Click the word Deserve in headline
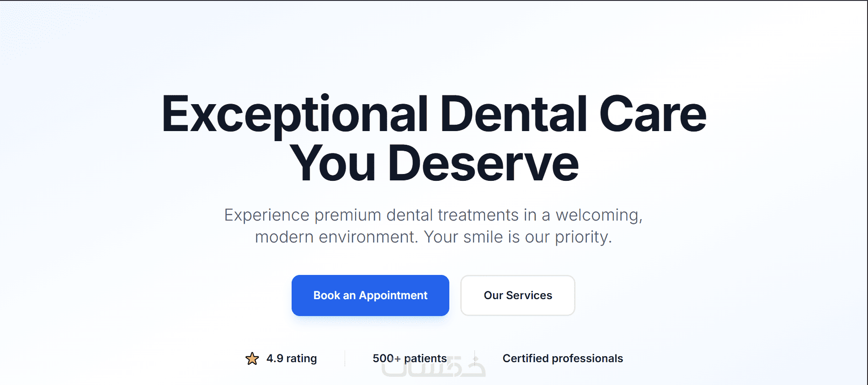This screenshot has height=385, width=868. tap(483, 163)
